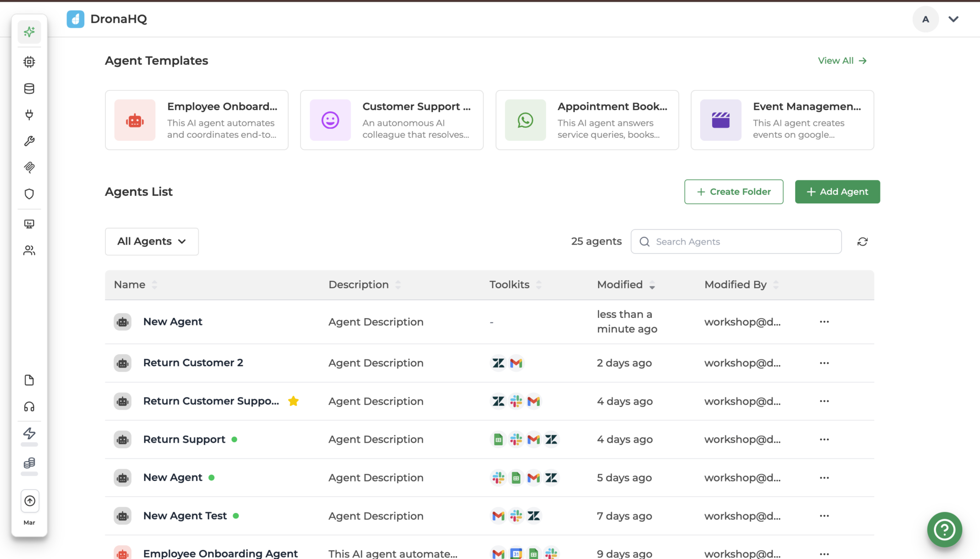This screenshot has height=559, width=980.
Task: Select the Appointment Booking template card
Action: click(x=587, y=120)
